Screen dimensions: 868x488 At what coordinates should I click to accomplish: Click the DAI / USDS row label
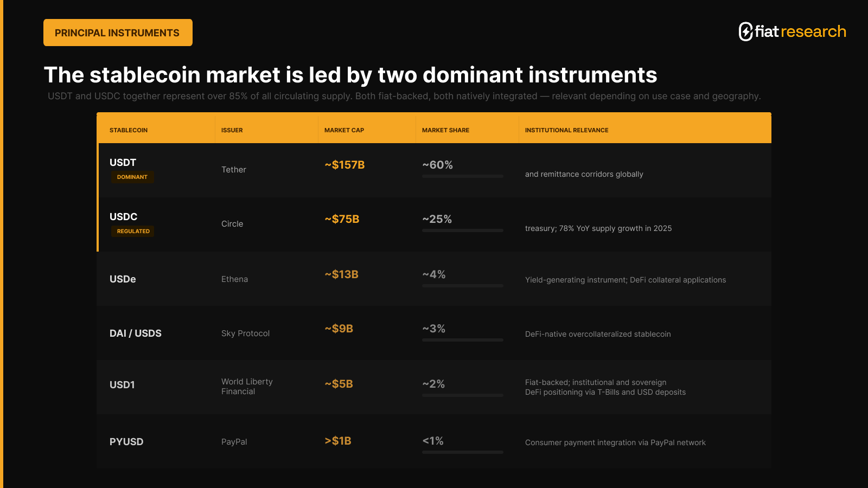136,333
